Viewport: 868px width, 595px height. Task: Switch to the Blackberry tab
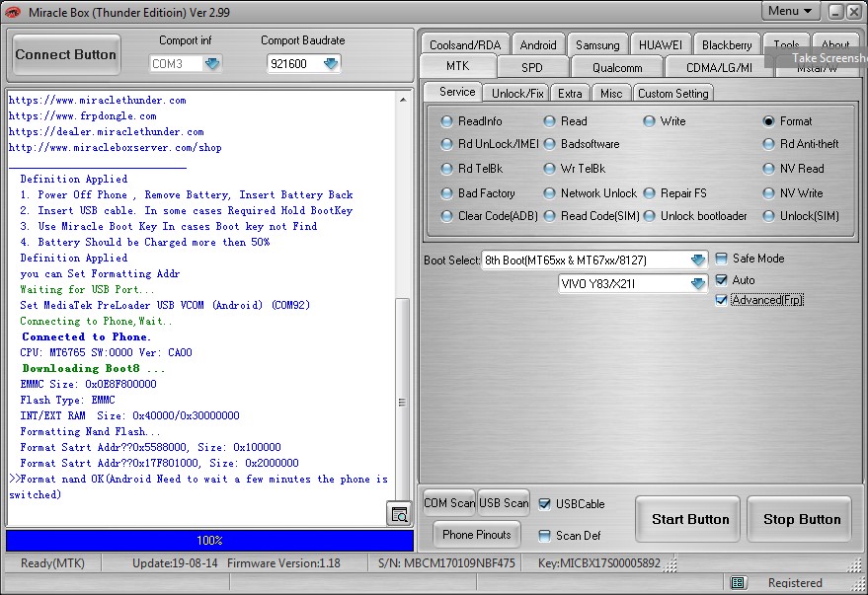[x=727, y=44]
